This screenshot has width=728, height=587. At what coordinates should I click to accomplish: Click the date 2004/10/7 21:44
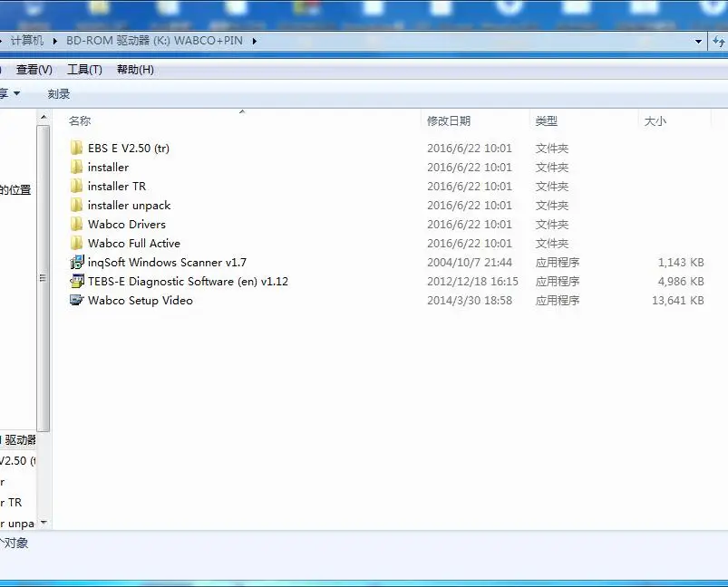[x=470, y=262]
